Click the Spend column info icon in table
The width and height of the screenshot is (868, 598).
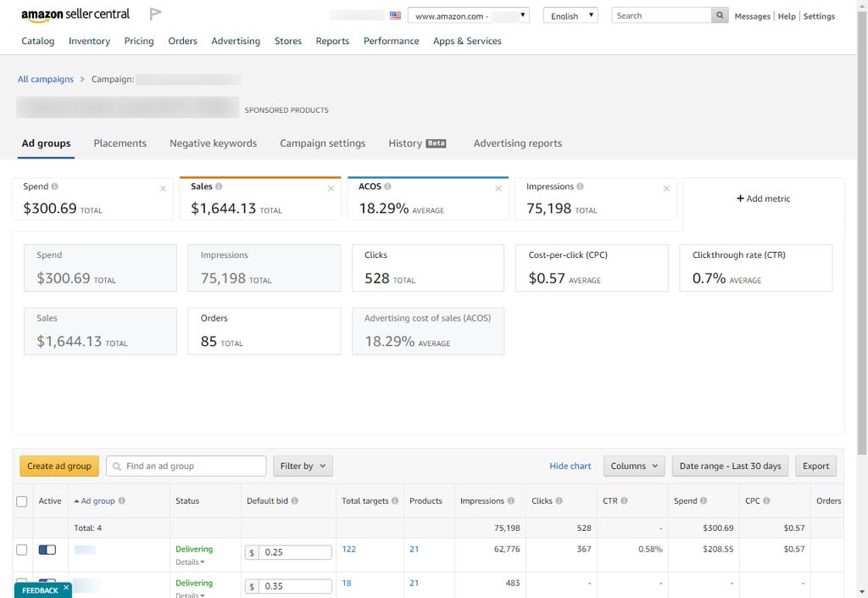(704, 500)
